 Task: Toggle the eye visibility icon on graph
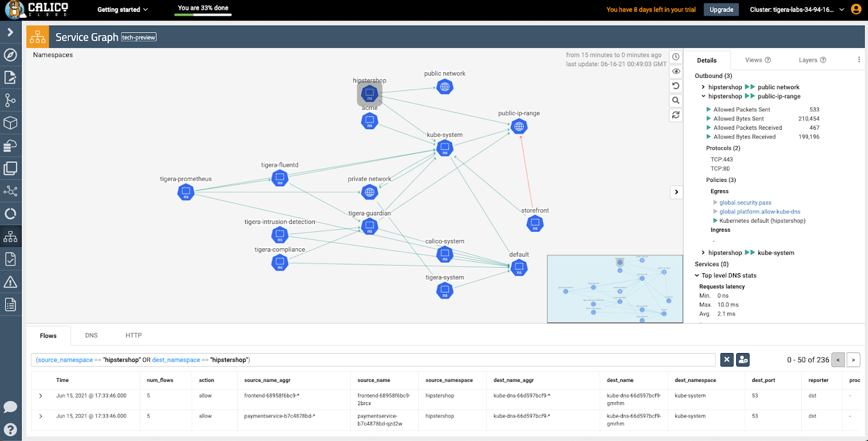pyautogui.click(x=676, y=71)
